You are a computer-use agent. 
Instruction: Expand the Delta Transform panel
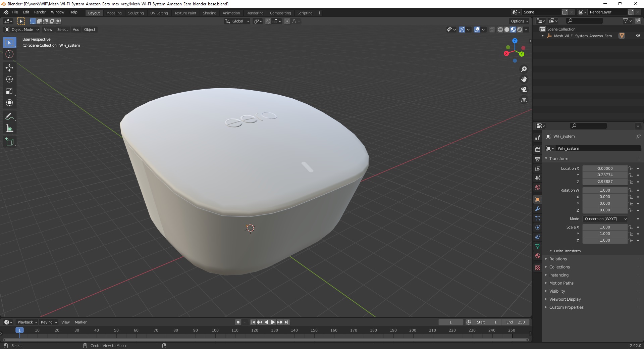pos(567,251)
